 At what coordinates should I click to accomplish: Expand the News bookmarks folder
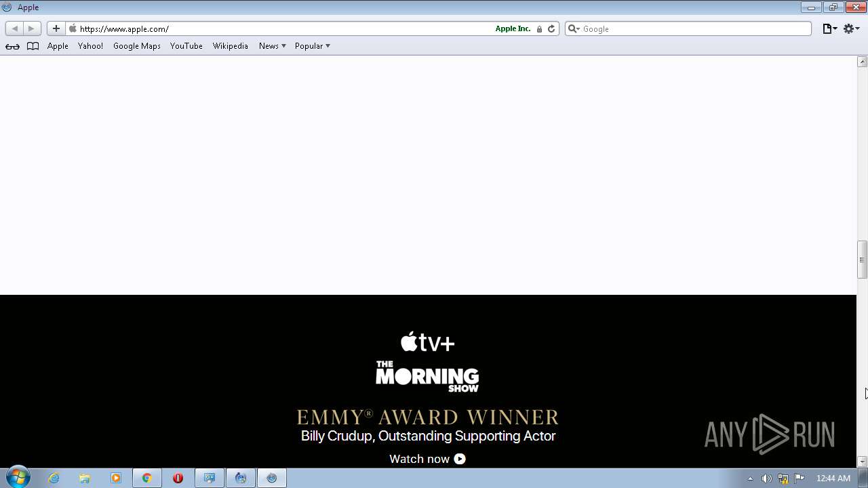click(x=273, y=46)
